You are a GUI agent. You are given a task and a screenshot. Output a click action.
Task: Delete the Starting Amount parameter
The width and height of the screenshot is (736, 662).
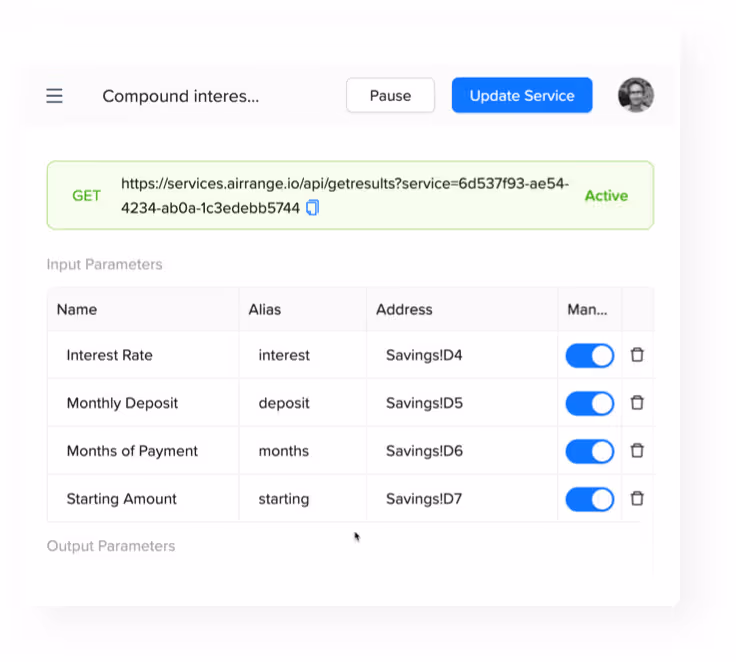[x=637, y=499]
